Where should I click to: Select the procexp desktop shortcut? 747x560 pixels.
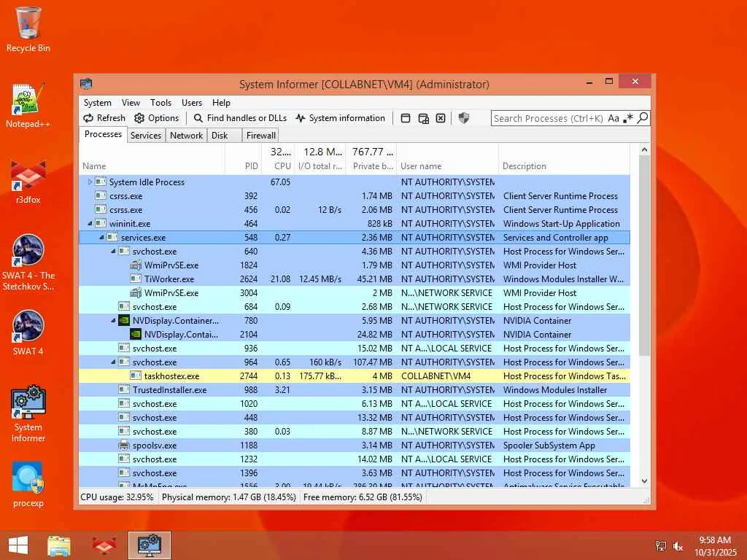[x=28, y=484]
